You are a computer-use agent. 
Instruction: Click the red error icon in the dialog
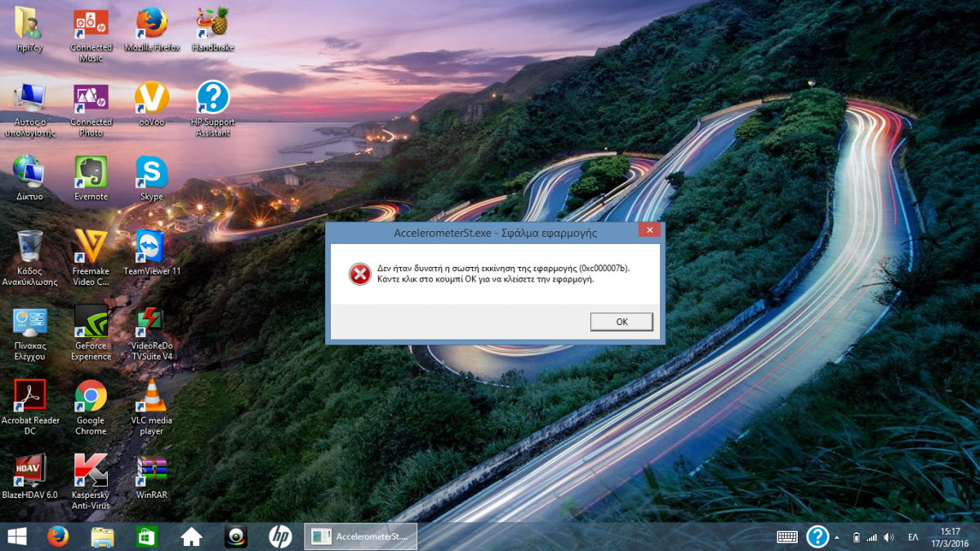click(x=359, y=274)
